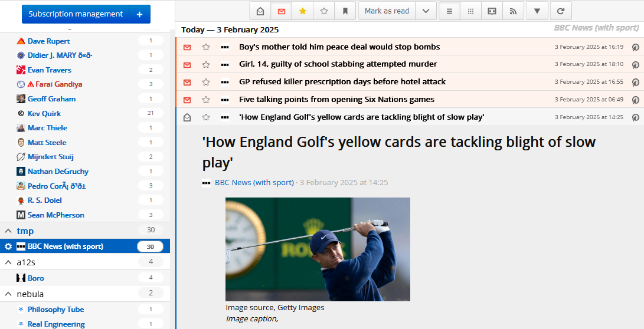Viewport: 644px width, 329px height.
Task: Select the normal list view icon
Action: [x=449, y=11]
